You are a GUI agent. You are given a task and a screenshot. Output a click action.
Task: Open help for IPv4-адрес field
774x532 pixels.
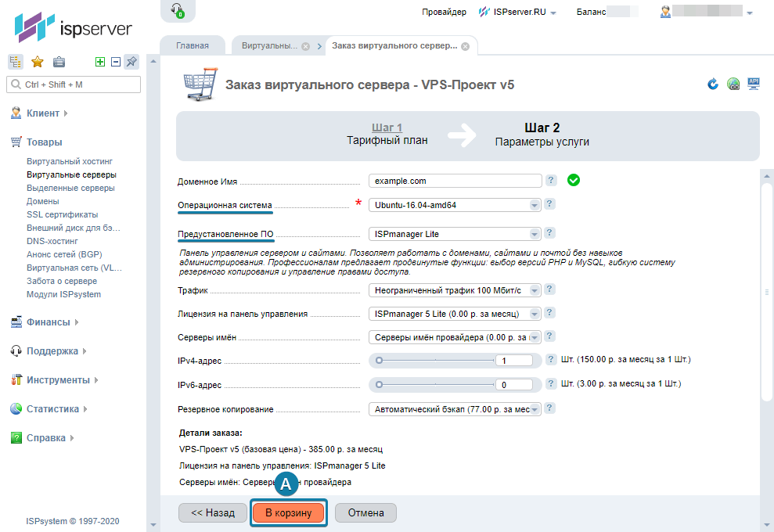pyautogui.click(x=551, y=359)
